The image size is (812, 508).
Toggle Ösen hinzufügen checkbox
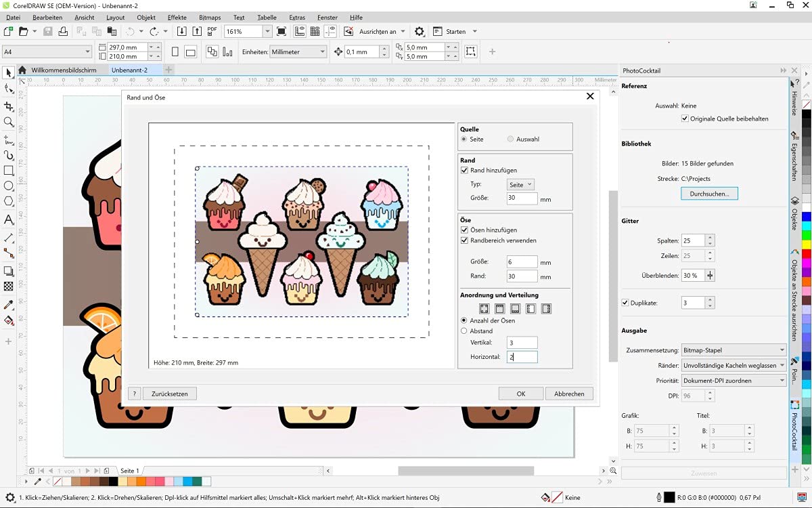point(464,230)
